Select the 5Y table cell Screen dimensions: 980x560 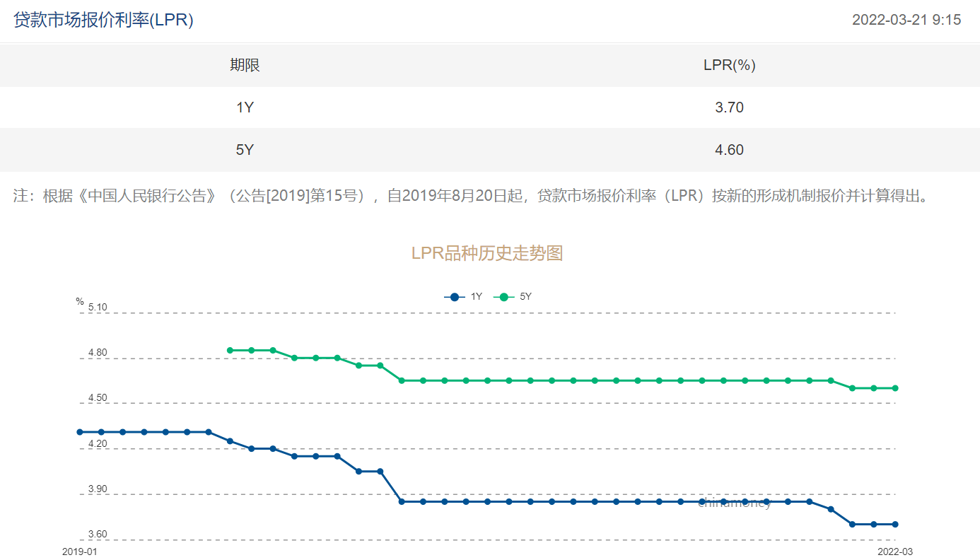pyautogui.click(x=245, y=150)
